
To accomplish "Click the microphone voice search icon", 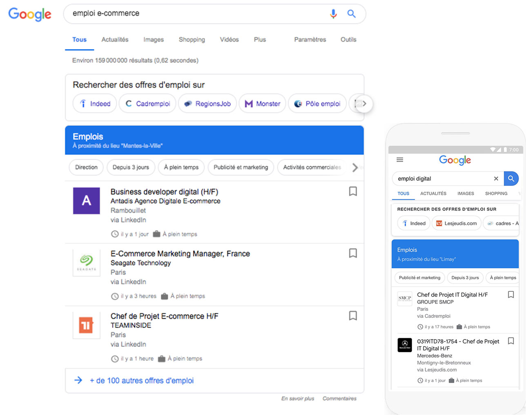I will (x=333, y=14).
